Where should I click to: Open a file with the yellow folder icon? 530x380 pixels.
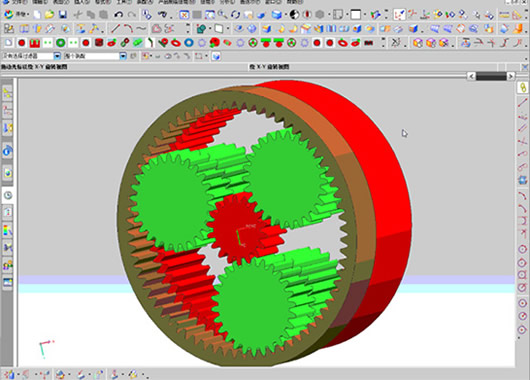pyautogui.click(x=50, y=15)
